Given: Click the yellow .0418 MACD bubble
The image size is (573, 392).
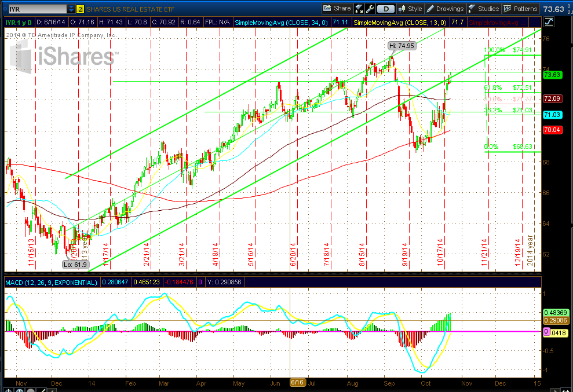Looking at the screenshot, I should click(x=559, y=333).
